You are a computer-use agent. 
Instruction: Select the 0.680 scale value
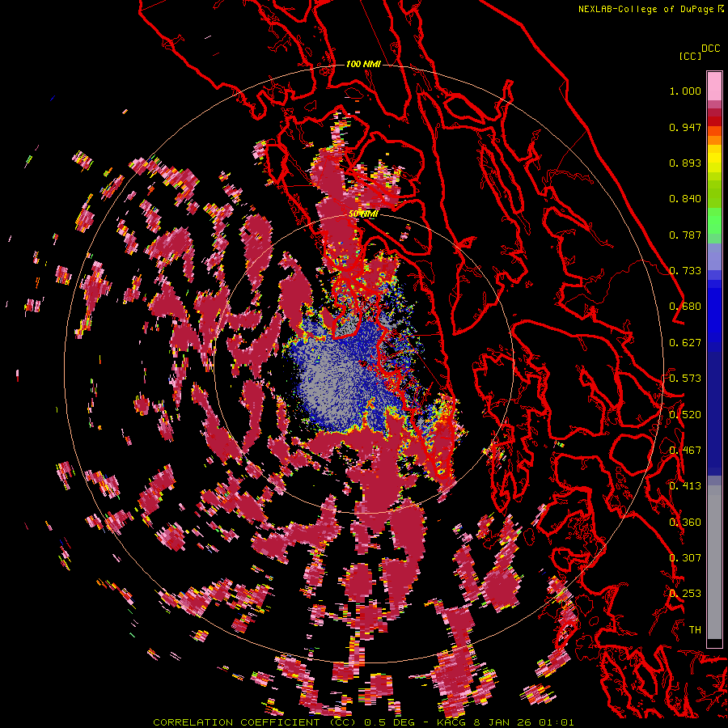point(685,307)
